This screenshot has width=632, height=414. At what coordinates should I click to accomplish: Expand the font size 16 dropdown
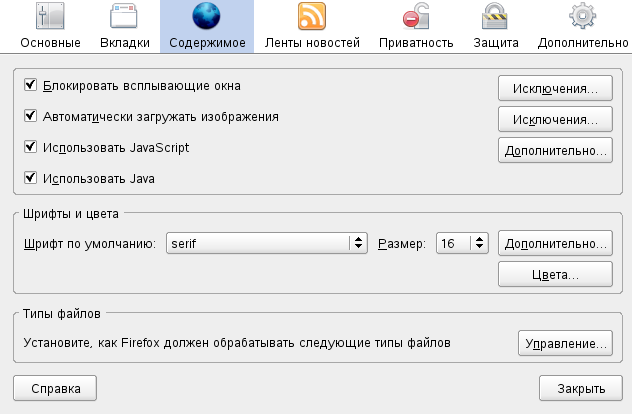click(461, 243)
